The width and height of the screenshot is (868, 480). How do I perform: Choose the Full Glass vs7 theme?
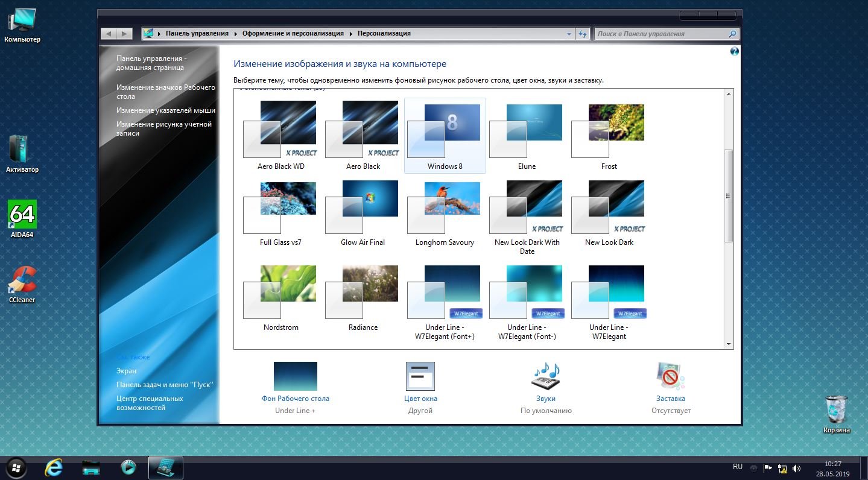(x=280, y=213)
